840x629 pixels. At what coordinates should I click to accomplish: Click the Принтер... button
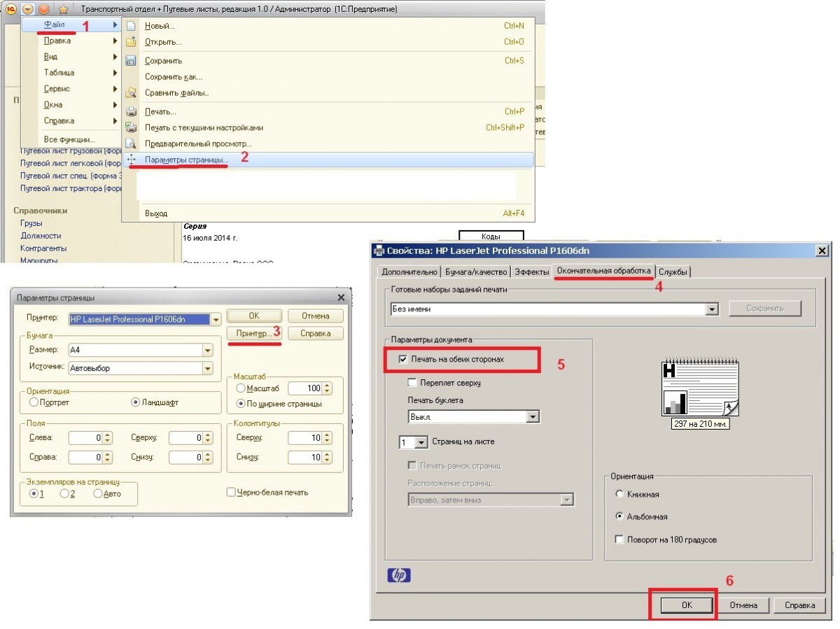[254, 334]
